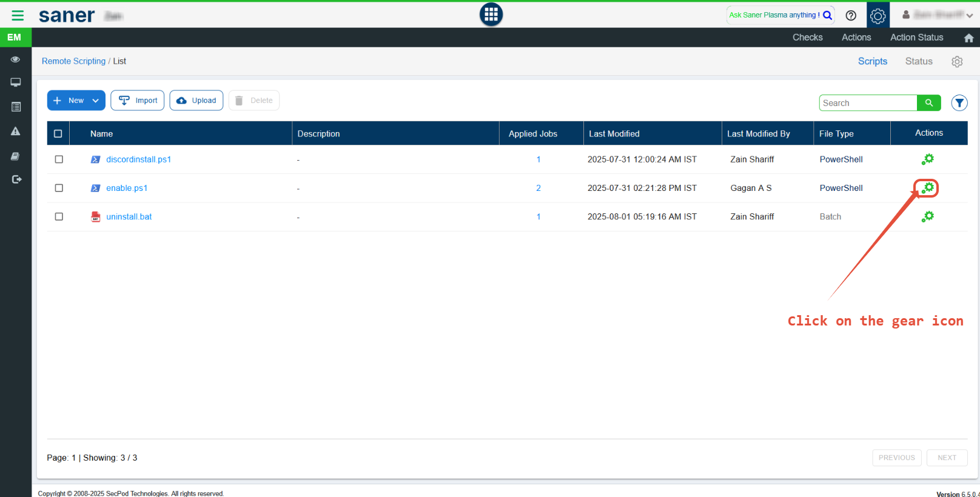Switch to the Status tab

[919, 61]
